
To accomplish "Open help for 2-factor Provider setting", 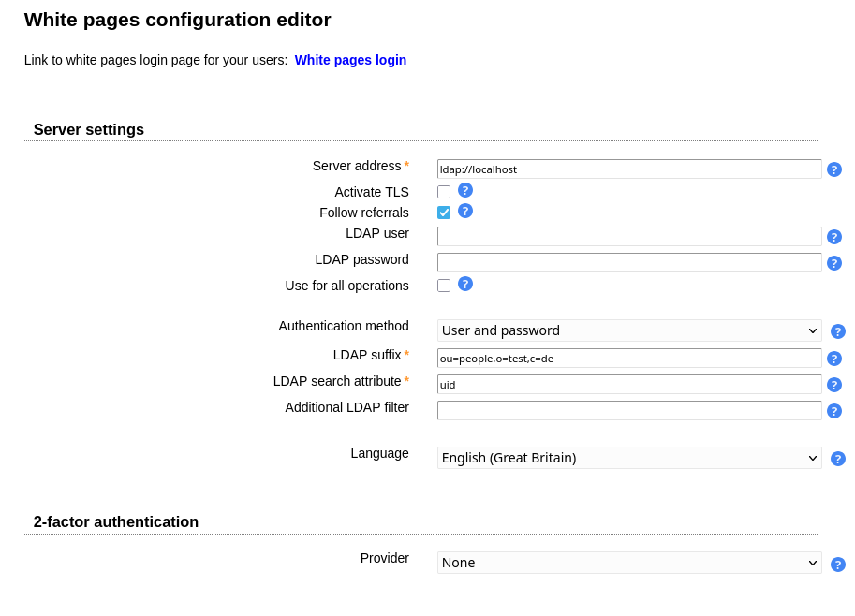I will (837, 565).
